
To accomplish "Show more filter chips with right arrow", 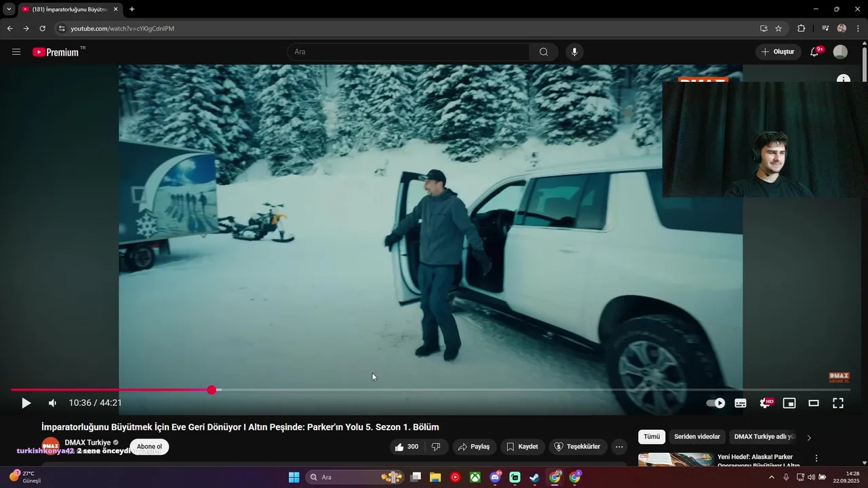I will click(809, 438).
